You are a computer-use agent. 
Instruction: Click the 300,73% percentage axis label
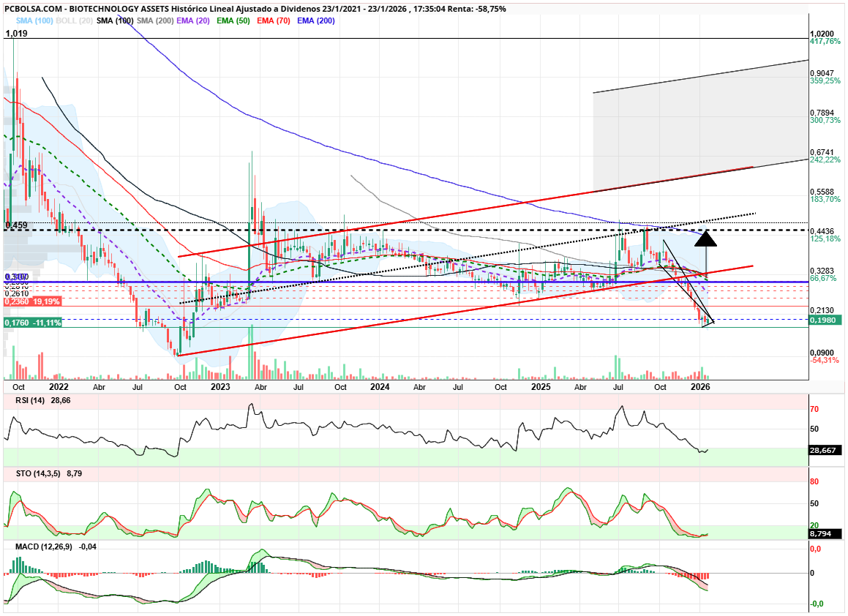[x=825, y=120]
